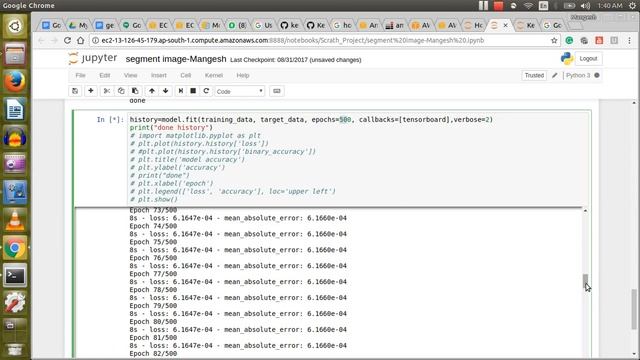Image resolution: width=640 pixels, height=360 pixels.
Task: Click the cell output scrollbar thumb
Action: point(585,282)
